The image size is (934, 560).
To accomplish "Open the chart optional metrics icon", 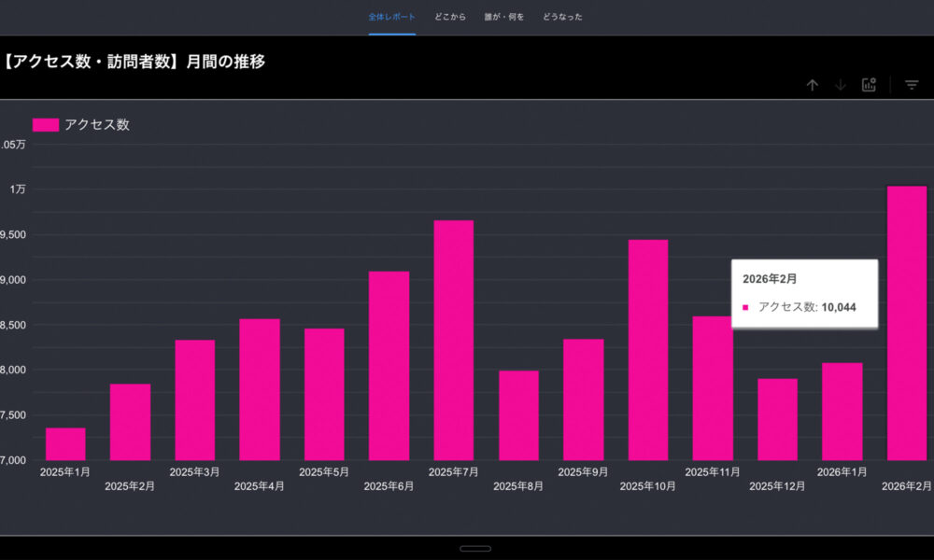I will (x=869, y=85).
